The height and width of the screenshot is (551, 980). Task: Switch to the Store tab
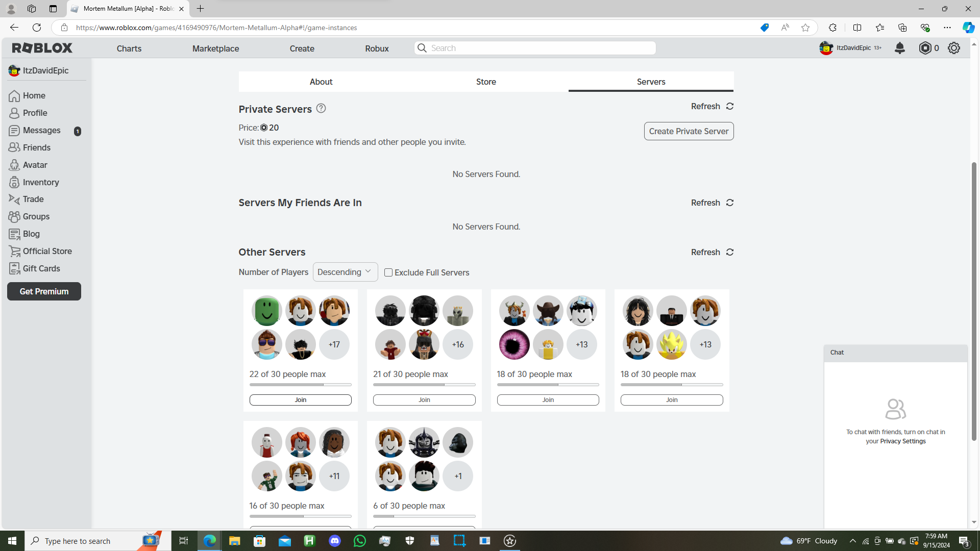pos(486,82)
